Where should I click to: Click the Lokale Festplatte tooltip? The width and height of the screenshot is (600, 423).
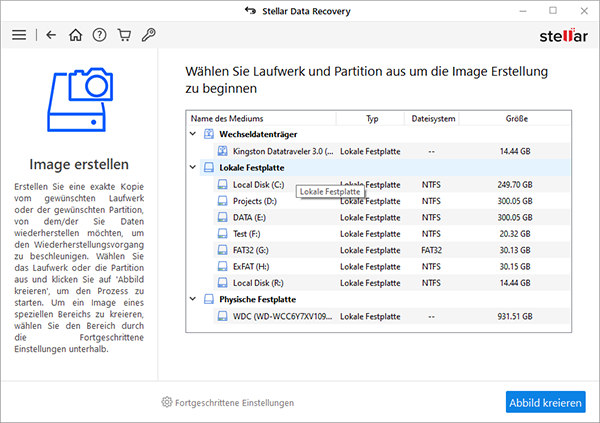[330, 192]
